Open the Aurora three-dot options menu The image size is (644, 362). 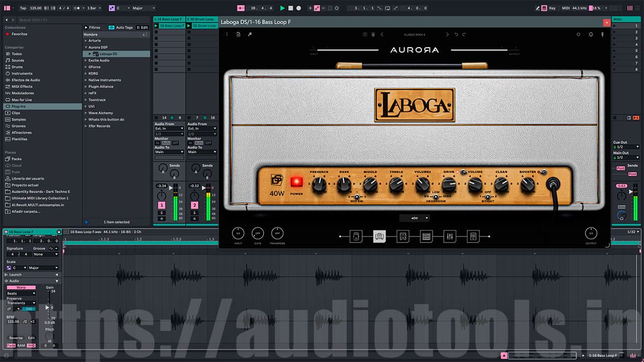[227, 34]
